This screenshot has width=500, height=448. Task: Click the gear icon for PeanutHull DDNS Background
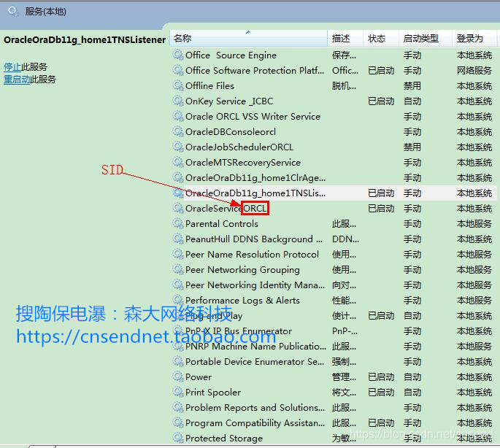coord(177,239)
